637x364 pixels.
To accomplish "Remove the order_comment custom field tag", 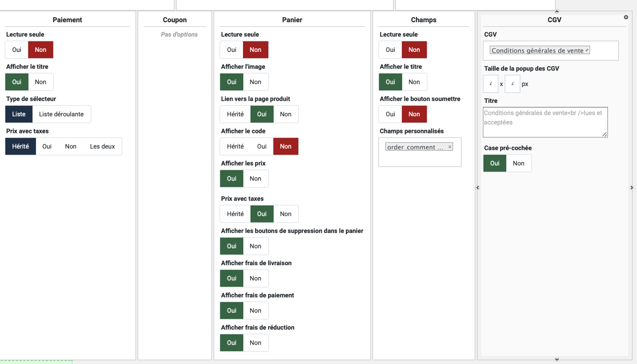I will 450,147.
